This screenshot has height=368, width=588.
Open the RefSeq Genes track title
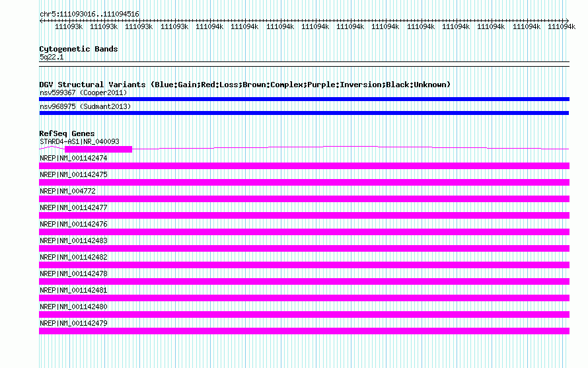[x=67, y=133]
